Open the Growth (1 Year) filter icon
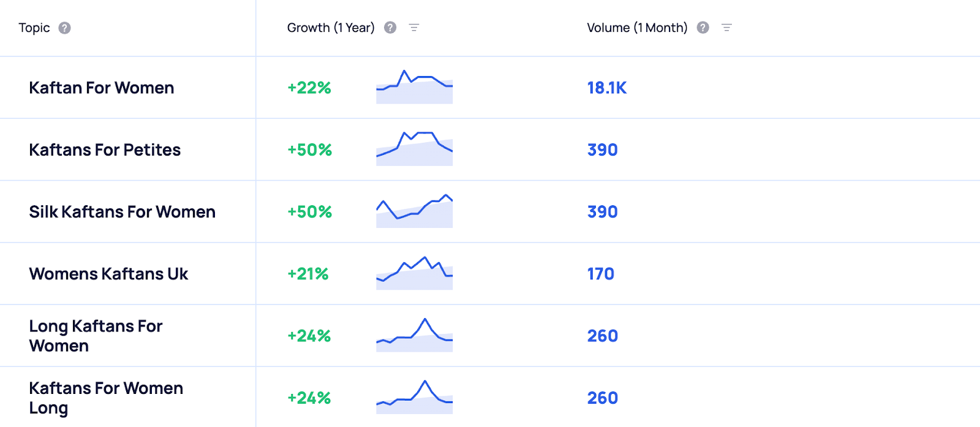This screenshot has height=427, width=980. [x=414, y=28]
